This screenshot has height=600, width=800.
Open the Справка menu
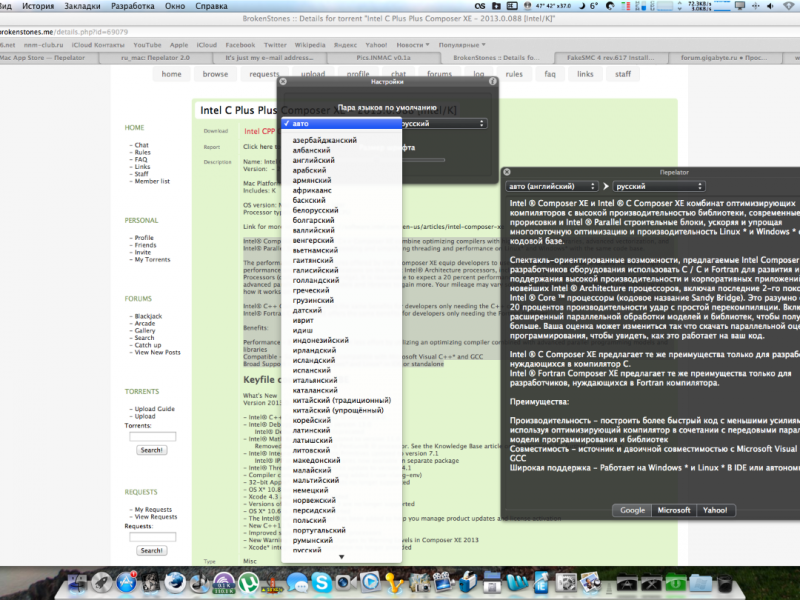[211, 6]
